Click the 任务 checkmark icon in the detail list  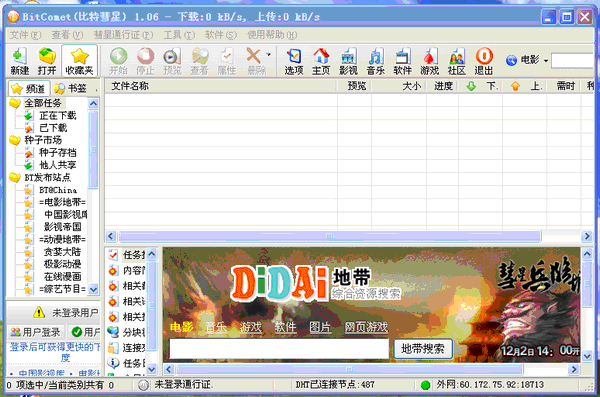click(113, 254)
